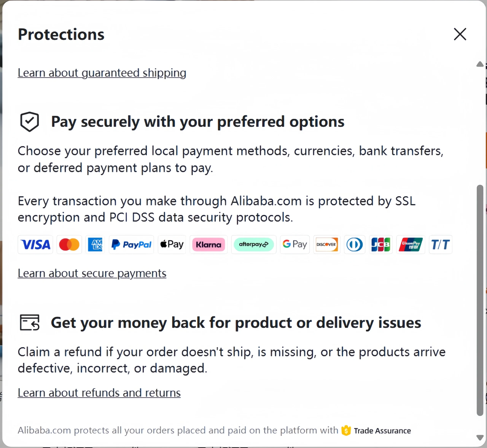Click the American Express icon
Screen dimensions: 487x448
click(x=95, y=244)
